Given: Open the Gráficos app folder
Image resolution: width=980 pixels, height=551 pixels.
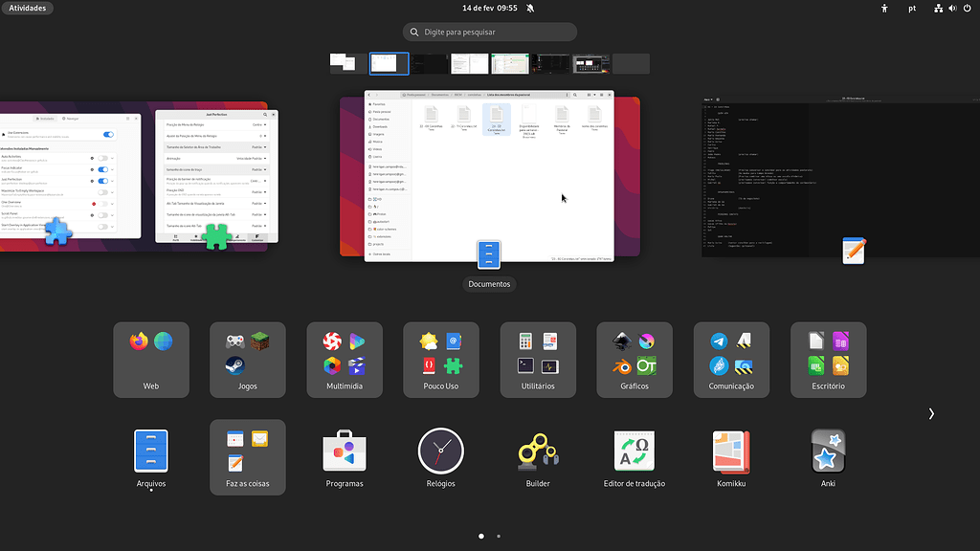Looking at the screenshot, I should tap(634, 360).
